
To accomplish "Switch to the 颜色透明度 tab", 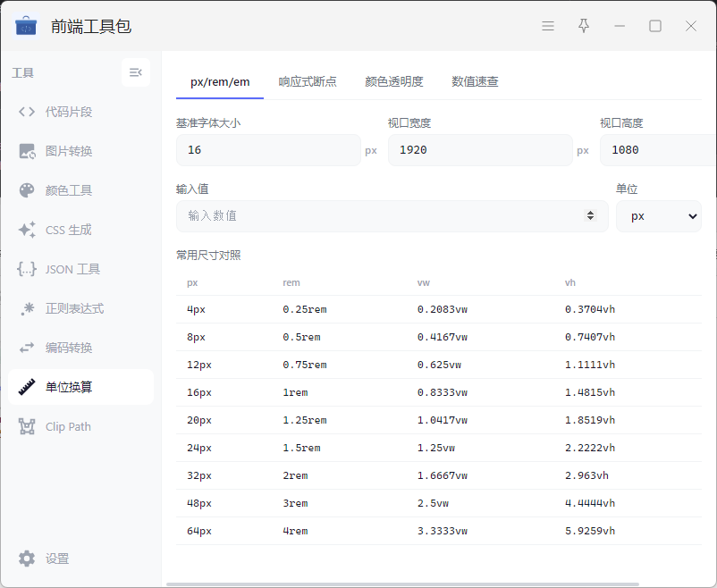I will 394,82.
